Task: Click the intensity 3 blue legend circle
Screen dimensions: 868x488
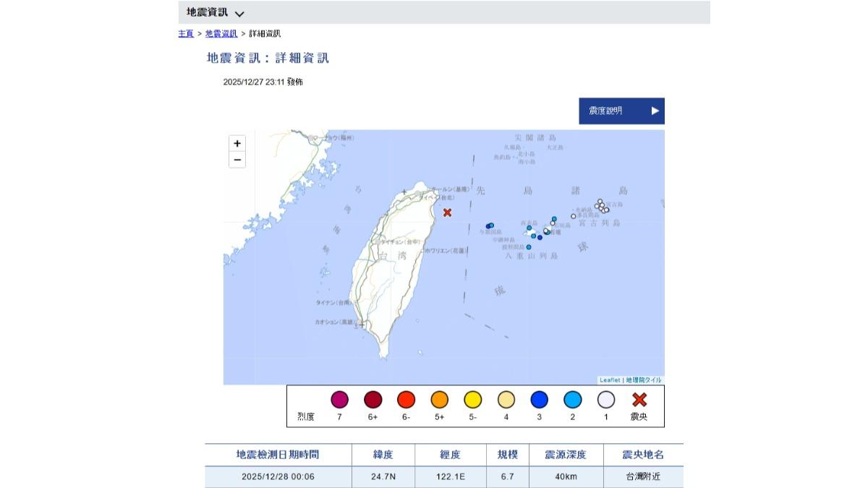Action: 539,400
